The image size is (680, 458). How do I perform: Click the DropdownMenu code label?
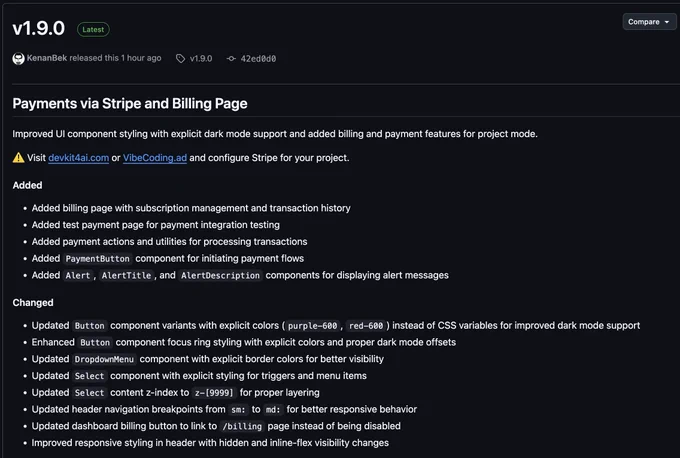tap(104, 360)
